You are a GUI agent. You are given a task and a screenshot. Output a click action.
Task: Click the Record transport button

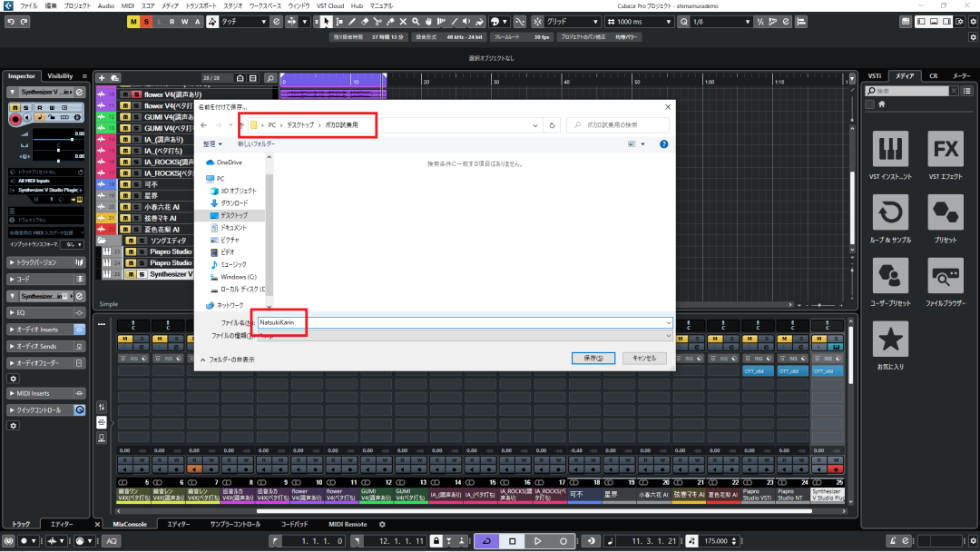click(563, 541)
